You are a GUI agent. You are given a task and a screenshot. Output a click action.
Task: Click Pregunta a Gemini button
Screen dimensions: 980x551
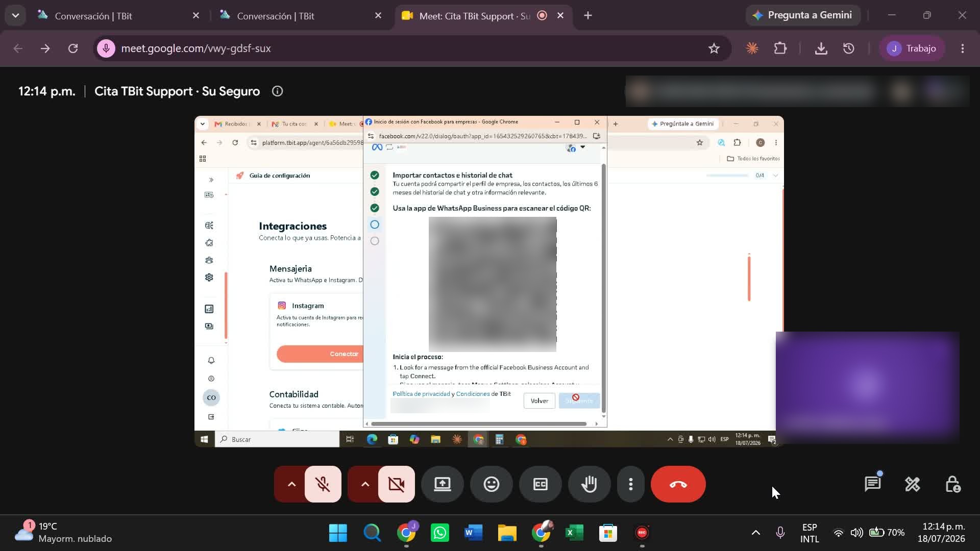click(803, 15)
